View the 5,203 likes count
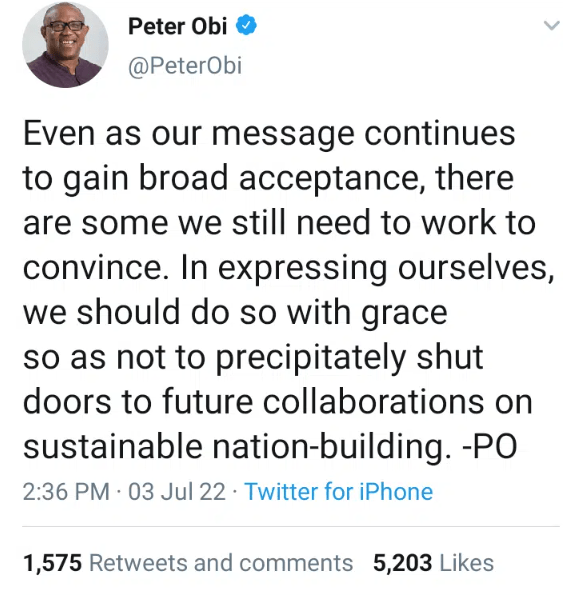The height and width of the screenshot is (595, 563). tap(403, 563)
